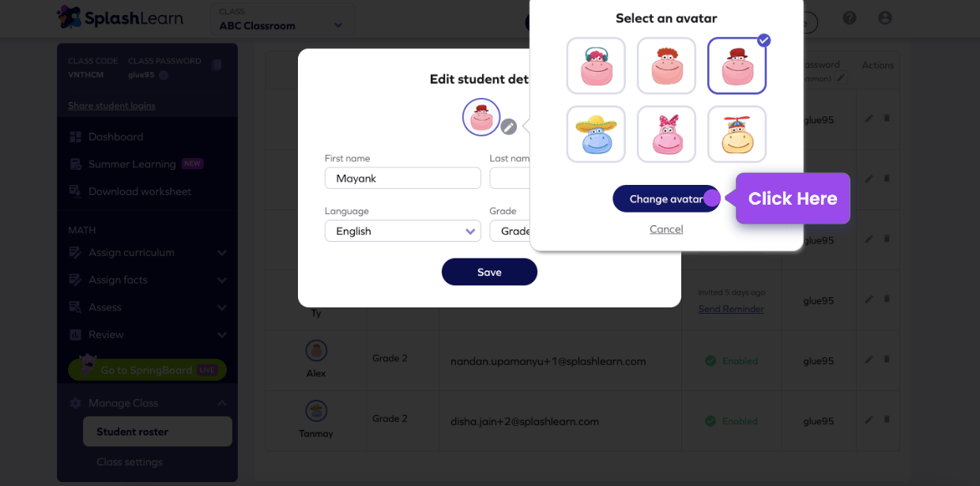Click the SplashLearn logo

click(x=120, y=17)
